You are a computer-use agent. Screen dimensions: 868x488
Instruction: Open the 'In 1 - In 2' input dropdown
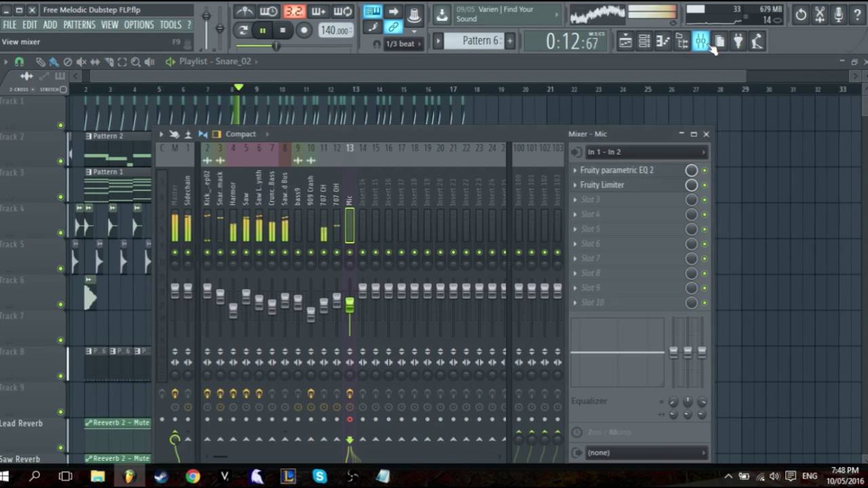pos(646,152)
